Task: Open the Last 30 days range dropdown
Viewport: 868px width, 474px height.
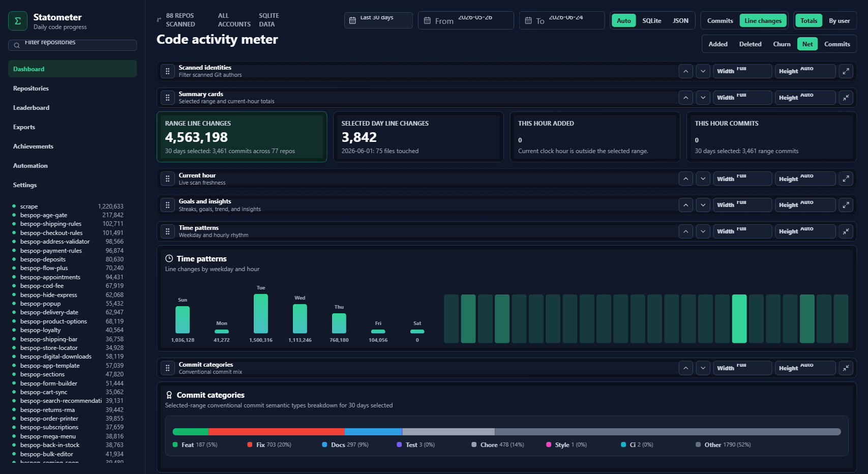Action: (378, 20)
